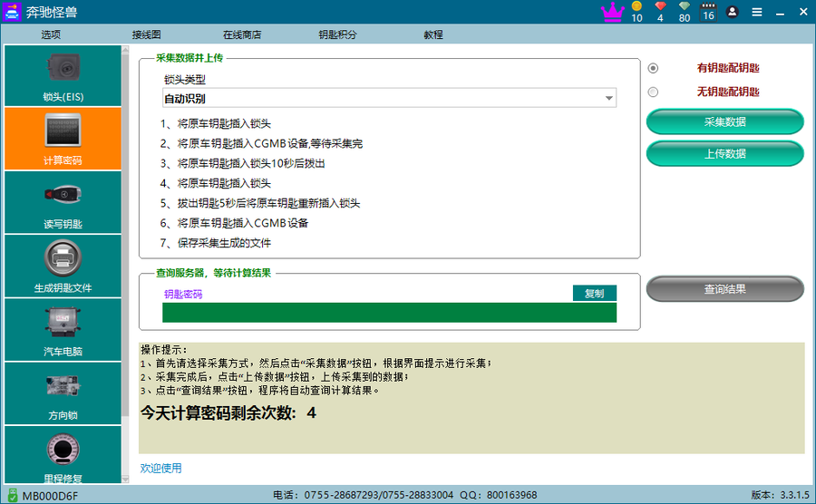The width and height of the screenshot is (816, 504).
Task: Select the 方向锁 steering lock icon
Action: tap(62, 393)
